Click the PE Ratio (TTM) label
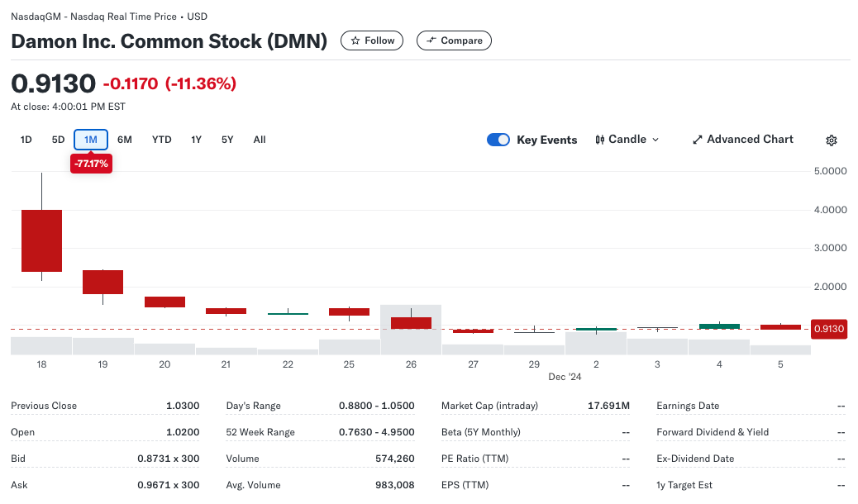 click(475, 458)
